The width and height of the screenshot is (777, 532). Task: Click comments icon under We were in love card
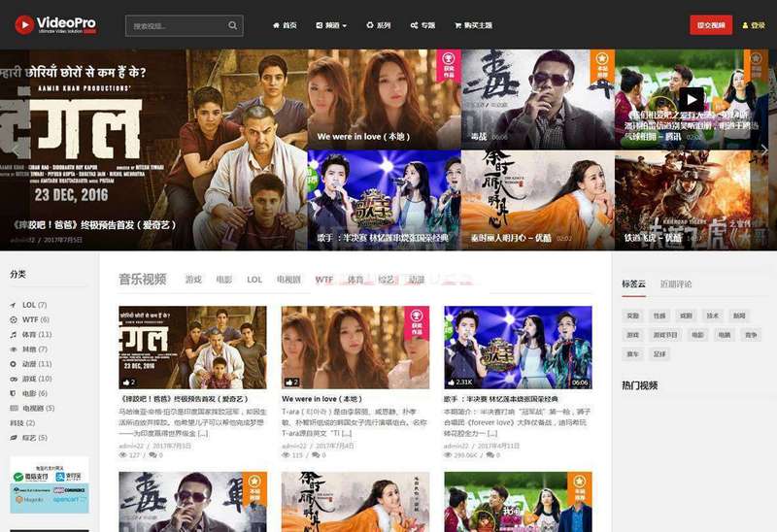tap(316, 454)
